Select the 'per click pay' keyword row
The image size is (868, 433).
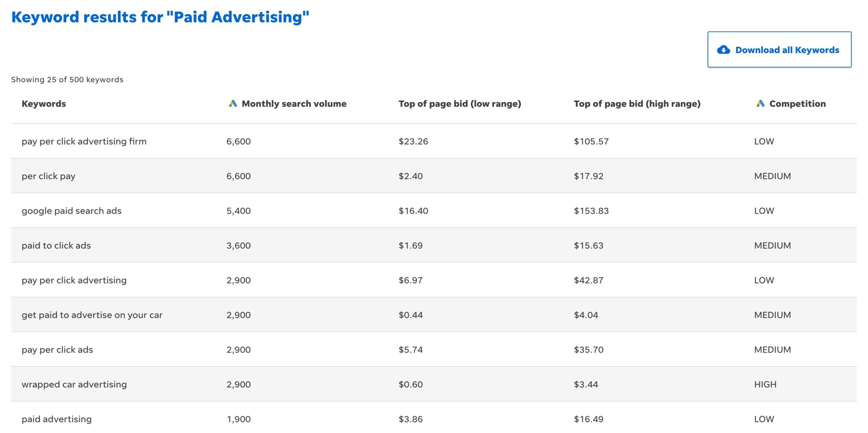[48, 176]
